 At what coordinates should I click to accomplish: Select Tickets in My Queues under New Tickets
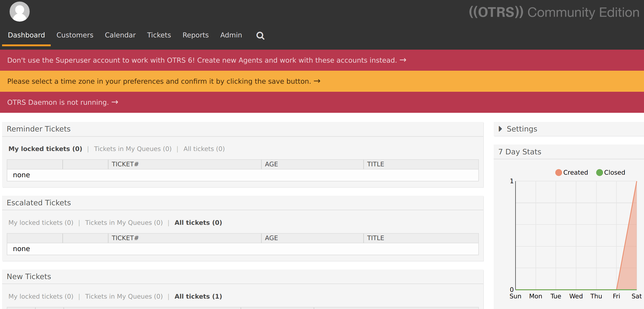tap(124, 297)
